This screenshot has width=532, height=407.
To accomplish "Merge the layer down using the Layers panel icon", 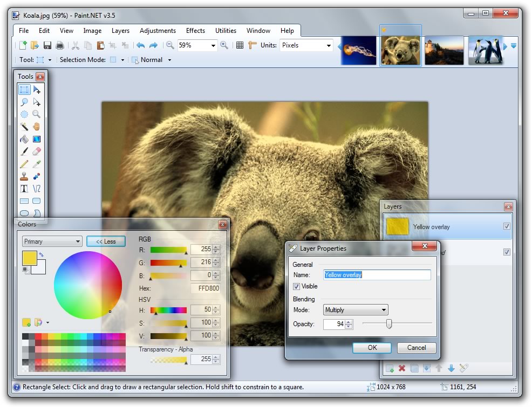I will pos(427,368).
